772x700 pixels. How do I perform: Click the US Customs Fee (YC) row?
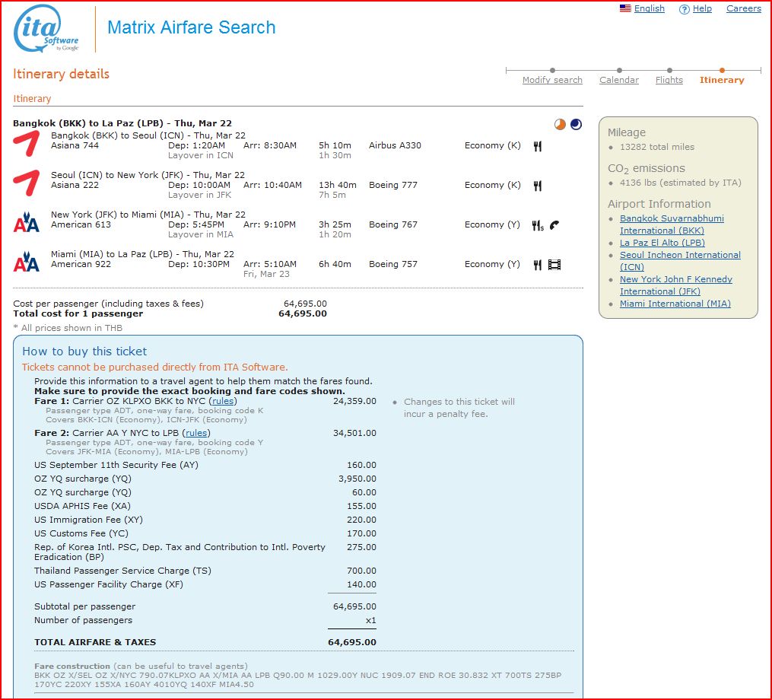(205, 533)
